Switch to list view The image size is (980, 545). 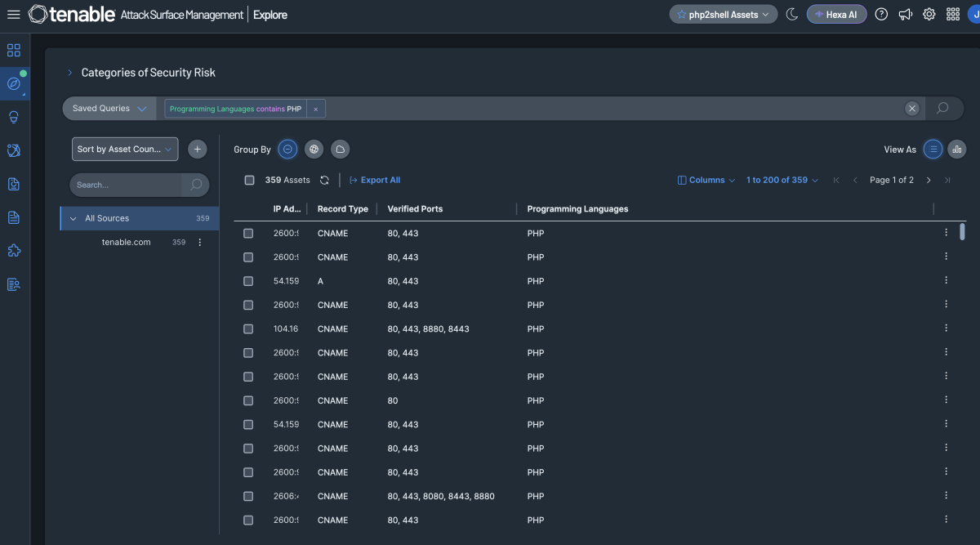[x=933, y=150]
